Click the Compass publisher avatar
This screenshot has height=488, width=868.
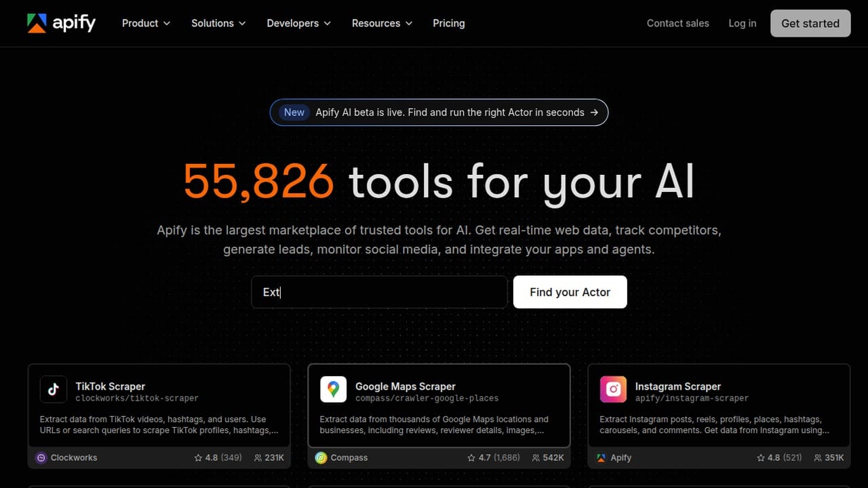(x=321, y=457)
